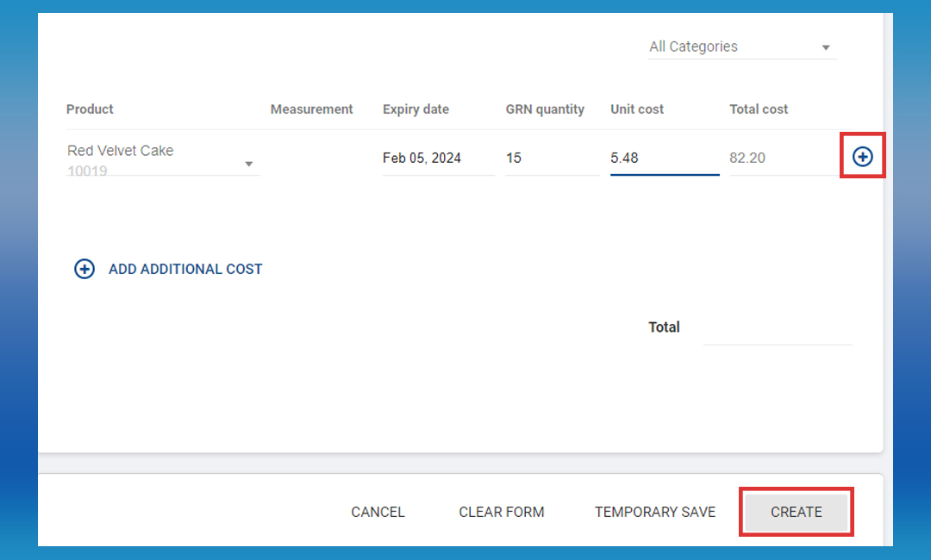Choose TEMPORARY SAVE
Screen dimensions: 931x560
tap(654, 512)
